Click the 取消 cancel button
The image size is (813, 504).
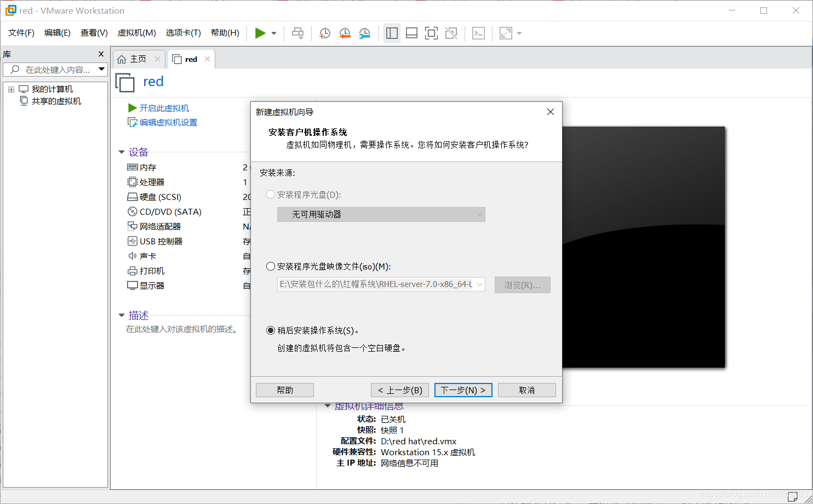pyautogui.click(x=527, y=390)
